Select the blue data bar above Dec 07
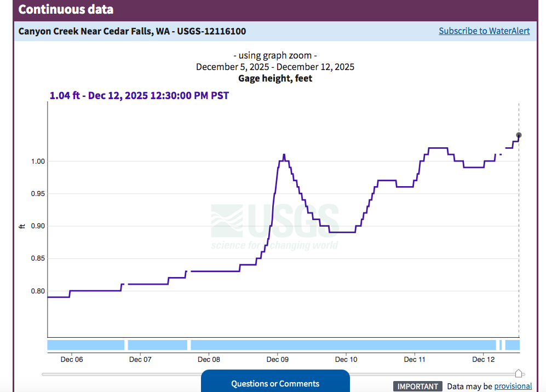Viewport: 546px width, 392px height. (157, 345)
